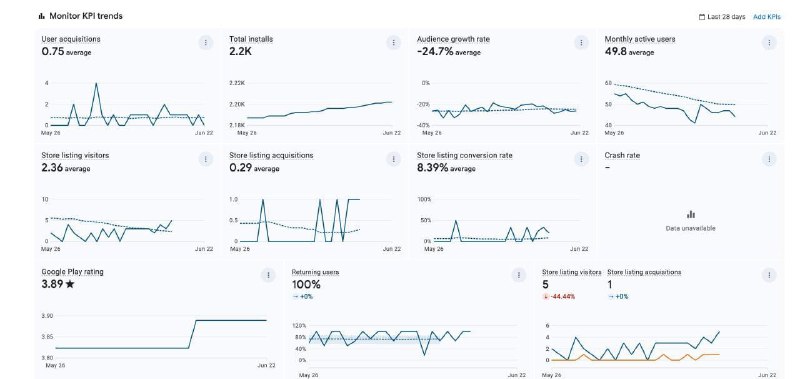Click the User acquisitions metric title

click(x=71, y=39)
